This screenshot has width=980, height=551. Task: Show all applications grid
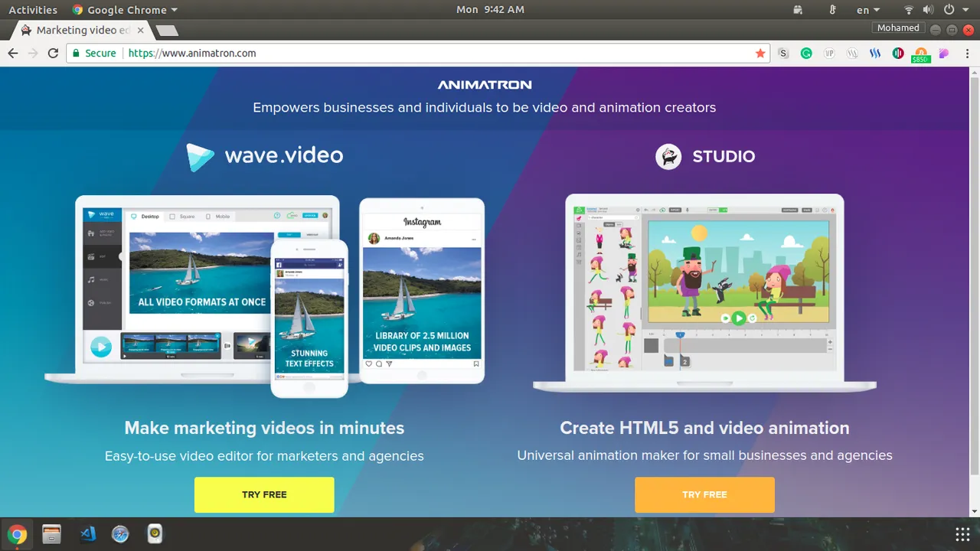962,534
